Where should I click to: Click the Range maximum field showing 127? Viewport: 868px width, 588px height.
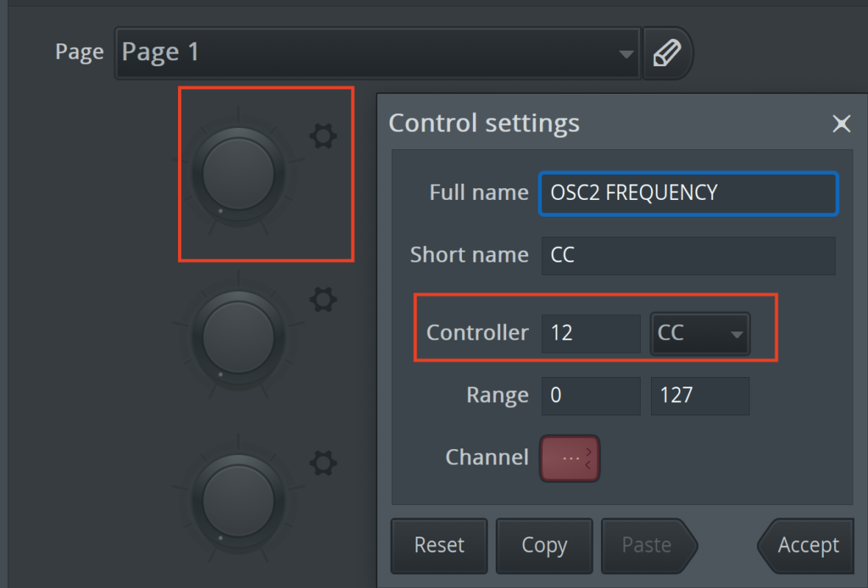point(700,396)
